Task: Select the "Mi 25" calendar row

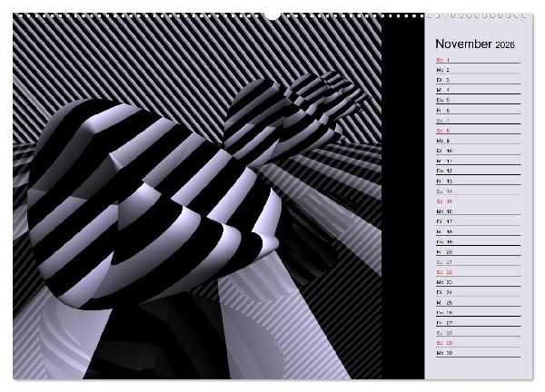Action: tap(479, 302)
